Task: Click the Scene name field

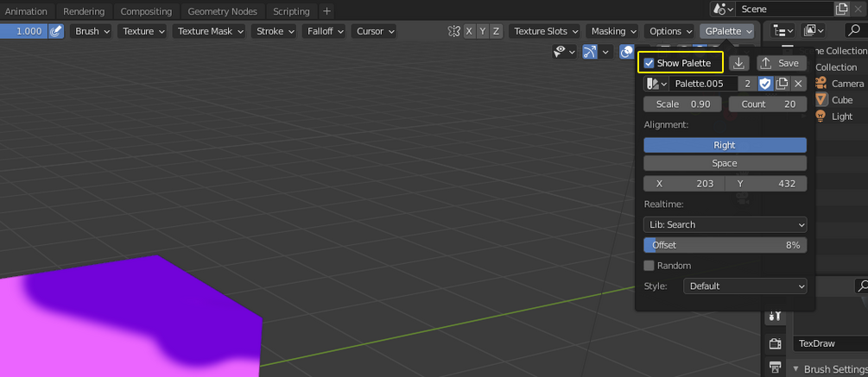Action: click(785, 9)
